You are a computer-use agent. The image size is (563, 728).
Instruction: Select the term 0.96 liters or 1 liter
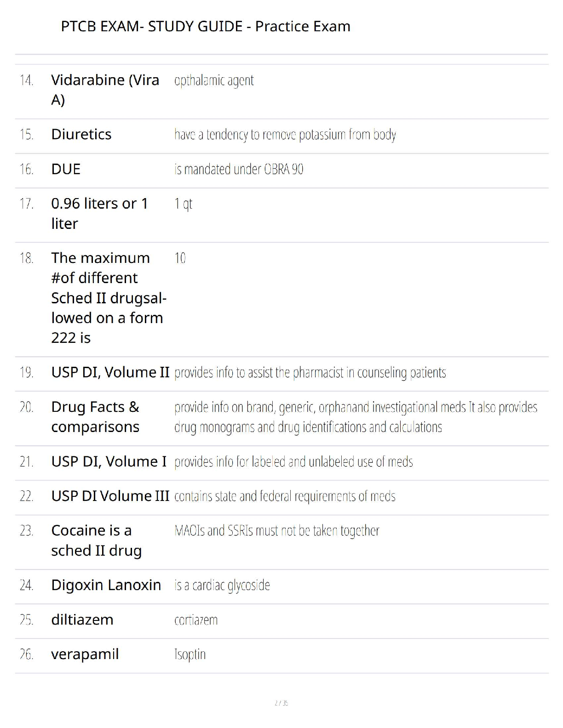point(99,213)
